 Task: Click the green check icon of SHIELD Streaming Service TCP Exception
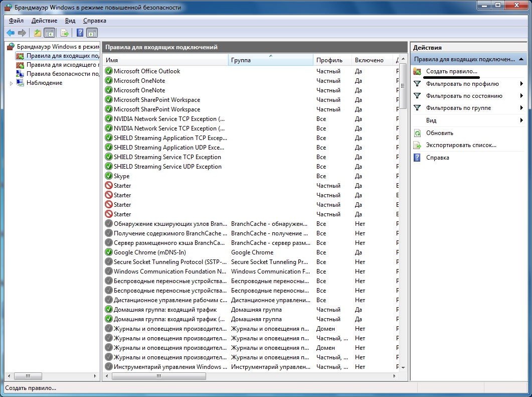point(109,157)
